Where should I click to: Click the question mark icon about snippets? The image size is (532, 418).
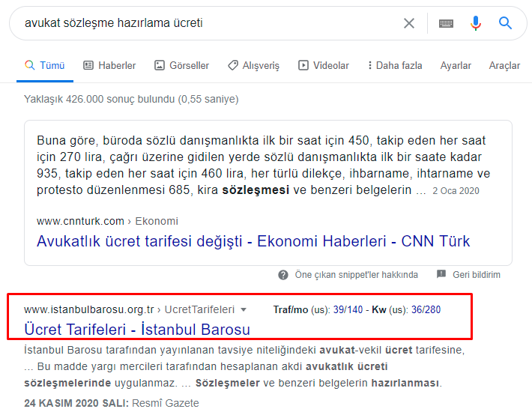tap(283, 275)
